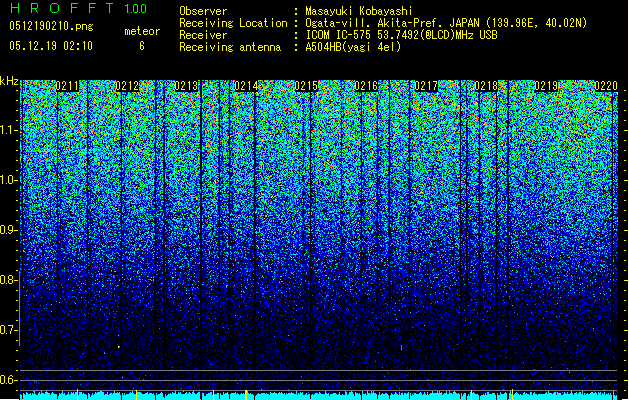The width and height of the screenshot is (629, 400).
Task: Select the 0211 time marker
Action: 67,86
